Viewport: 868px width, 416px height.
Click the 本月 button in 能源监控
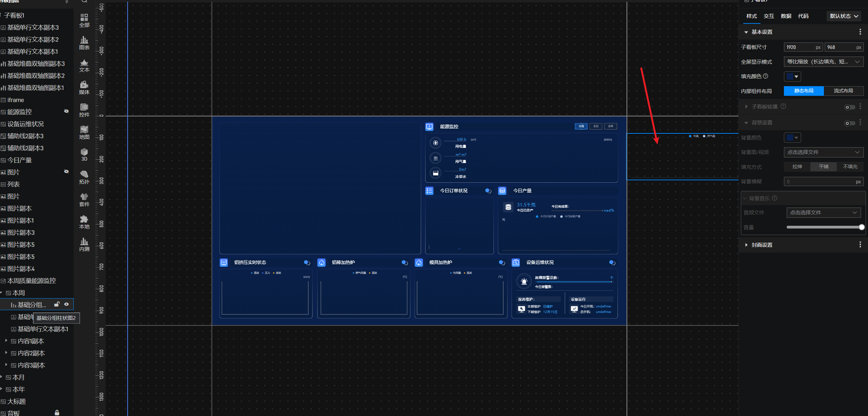pyautogui.click(x=596, y=126)
